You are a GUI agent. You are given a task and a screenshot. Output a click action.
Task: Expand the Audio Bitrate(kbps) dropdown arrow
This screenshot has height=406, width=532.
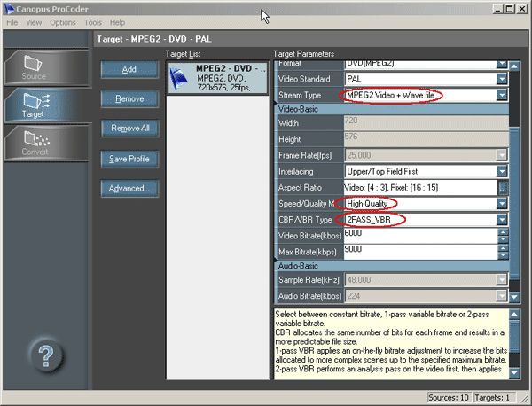[502, 296]
